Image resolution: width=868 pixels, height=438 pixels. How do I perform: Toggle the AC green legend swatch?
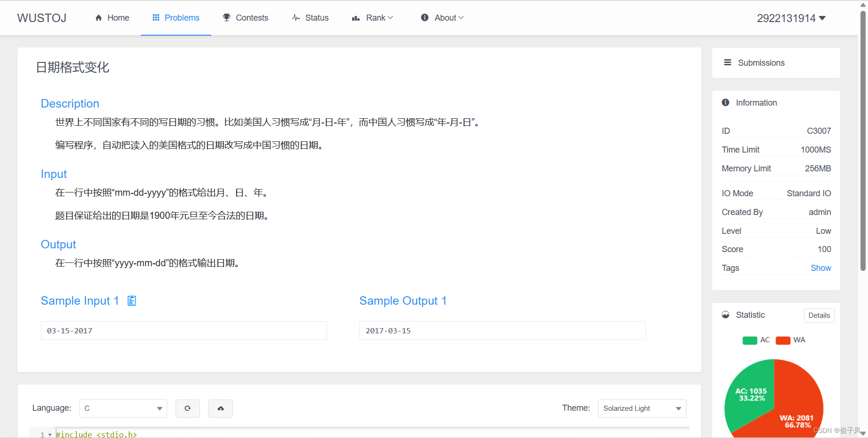click(x=750, y=340)
